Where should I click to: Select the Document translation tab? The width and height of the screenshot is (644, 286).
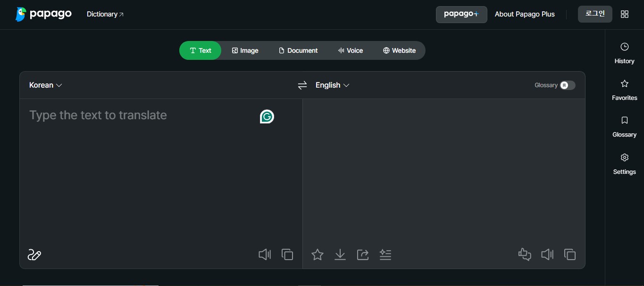298,50
